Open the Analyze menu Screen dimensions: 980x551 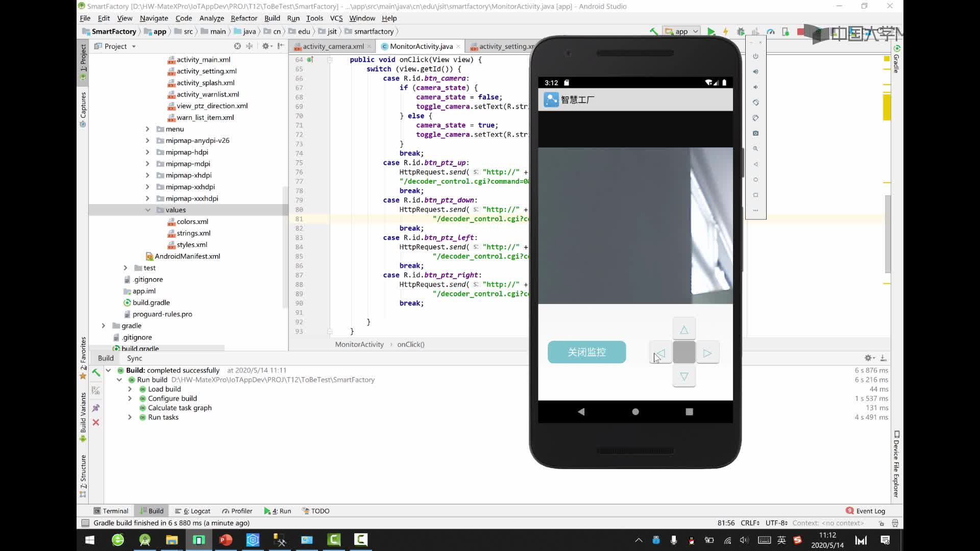click(212, 18)
